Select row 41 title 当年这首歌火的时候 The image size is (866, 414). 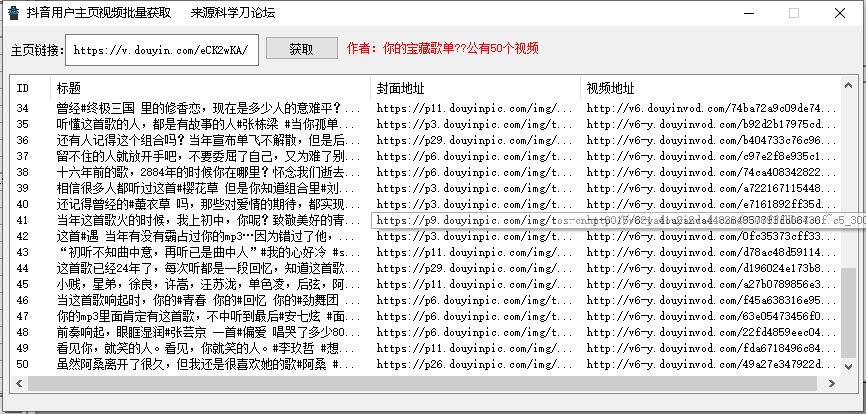click(208, 221)
